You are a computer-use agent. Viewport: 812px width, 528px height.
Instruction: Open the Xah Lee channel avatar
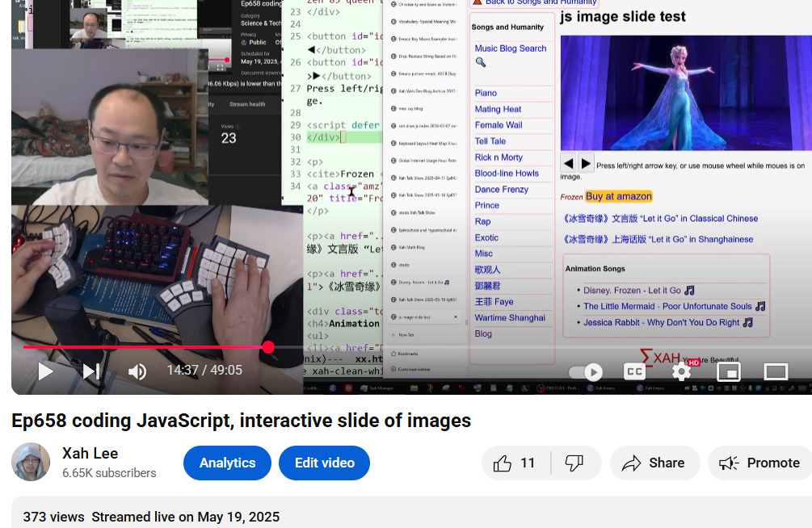click(31, 462)
